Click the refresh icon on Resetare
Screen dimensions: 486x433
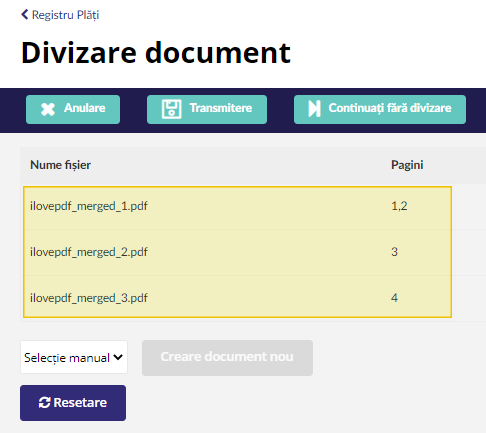point(44,403)
